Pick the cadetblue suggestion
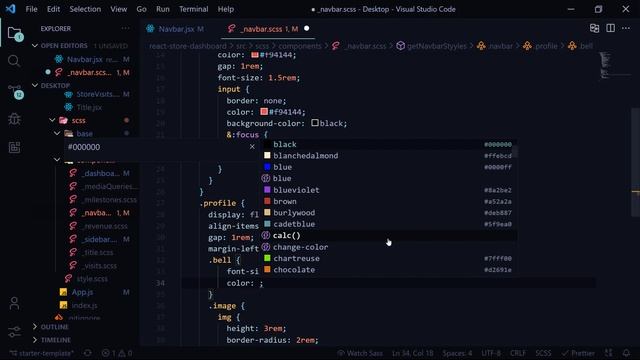 click(389, 224)
